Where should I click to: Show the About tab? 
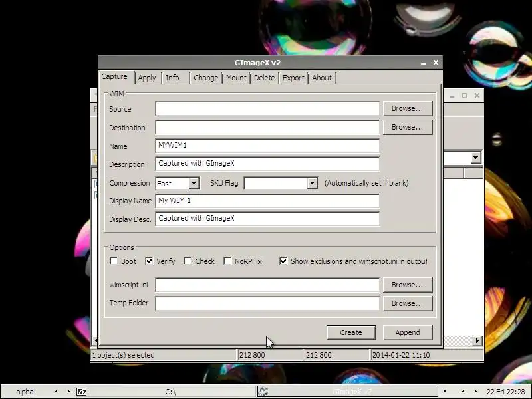(x=322, y=78)
